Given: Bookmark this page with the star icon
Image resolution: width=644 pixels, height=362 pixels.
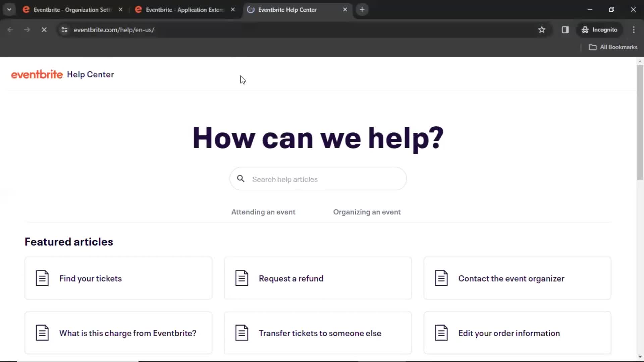Looking at the screenshot, I should tap(542, 30).
